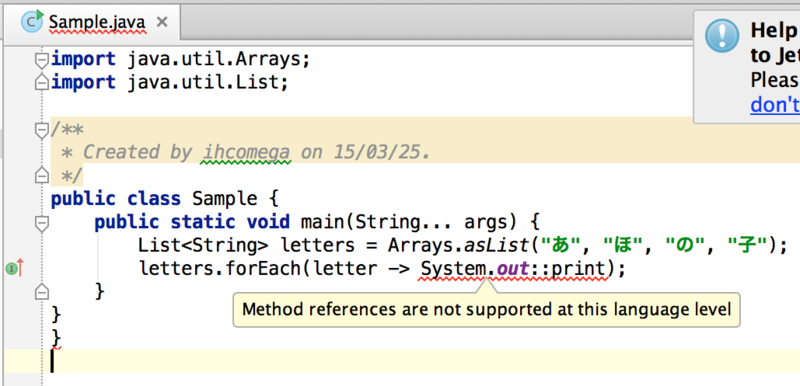Click the Sample.java class file icon
800x386 pixels.
33,21
